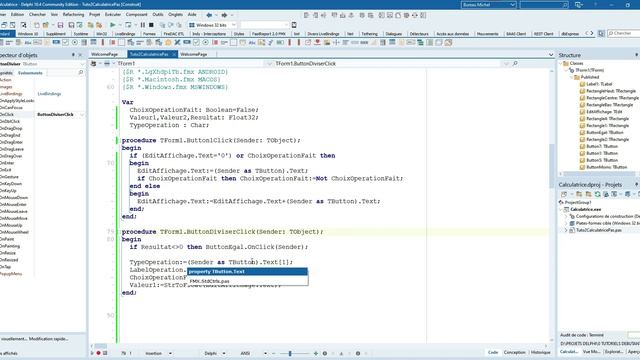Open the editor tab list dropdown arrow
Image resolution: width=640 pixels, height=360 pixels.
point(551,54)
